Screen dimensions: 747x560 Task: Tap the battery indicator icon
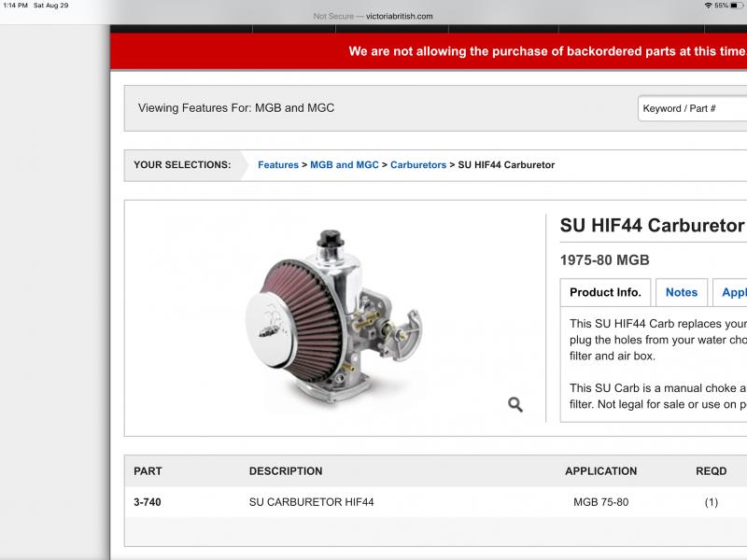pyautogui.click(x=737, y=6)
